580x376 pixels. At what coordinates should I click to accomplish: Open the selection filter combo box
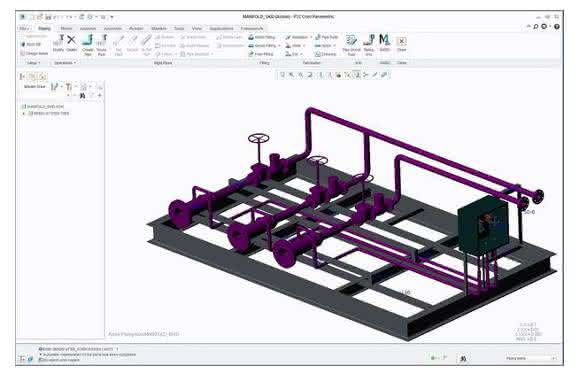tap(531, 358)
